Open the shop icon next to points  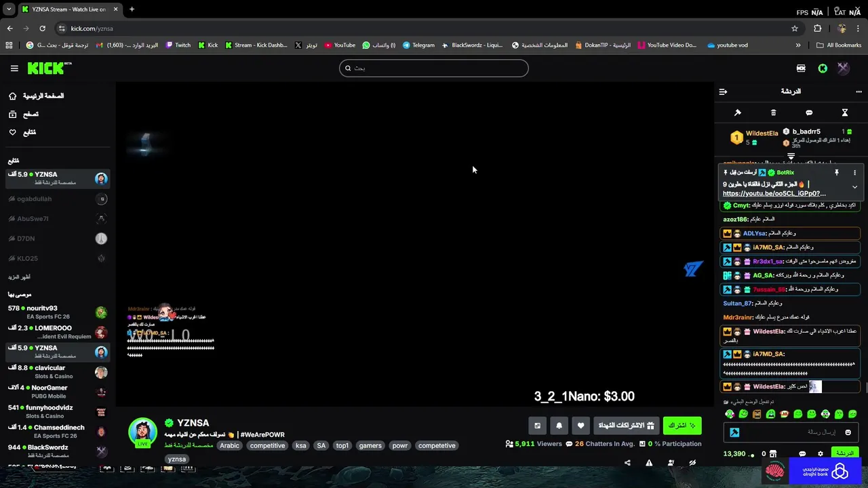pyautogui.click(x=774, y=453)
